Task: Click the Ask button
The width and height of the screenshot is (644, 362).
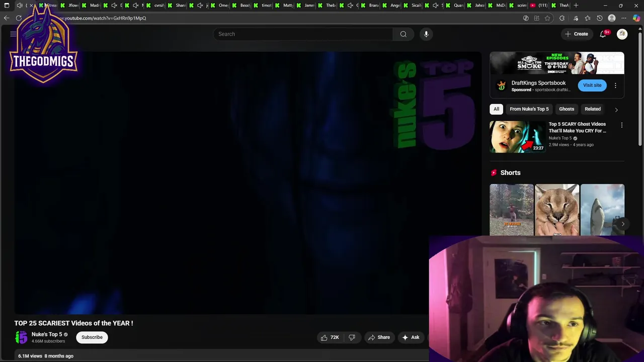Action: pyautogui.click(x=411, y=337)
